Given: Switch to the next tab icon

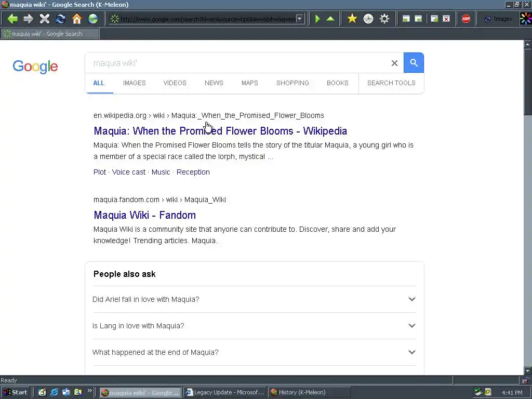Looking at the screenshot, I should [x=418, y=19].
